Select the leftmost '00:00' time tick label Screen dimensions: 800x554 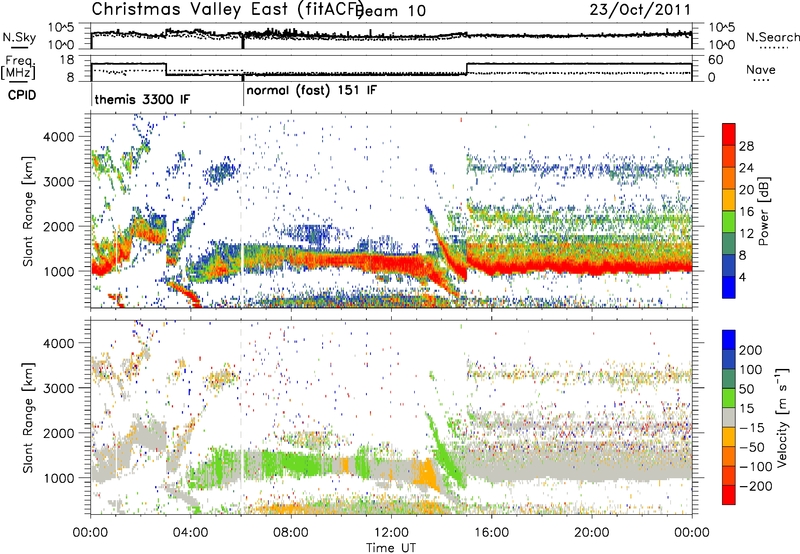90,533
